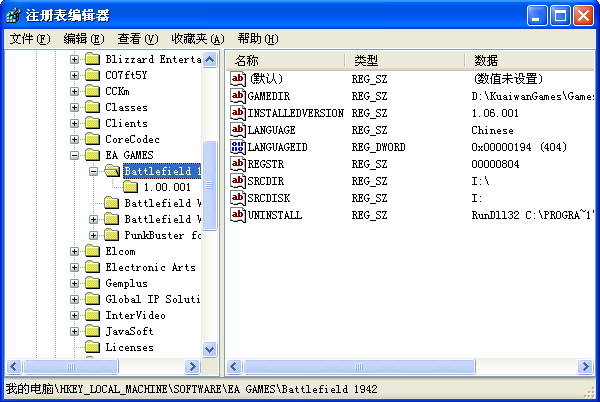Click the registry editor title bar icon
The width and height of the screenshot is (600, 402).
tap(14, 16)
